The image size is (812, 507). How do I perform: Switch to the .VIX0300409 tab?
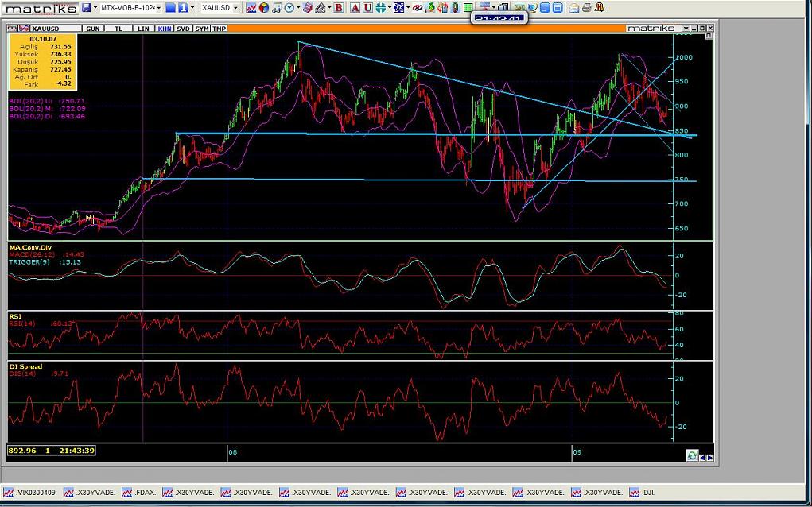[32, 493]
